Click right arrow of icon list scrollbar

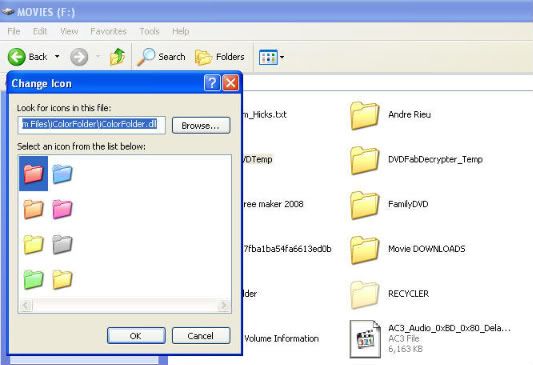pyautogui.click(x=223, y=305)
